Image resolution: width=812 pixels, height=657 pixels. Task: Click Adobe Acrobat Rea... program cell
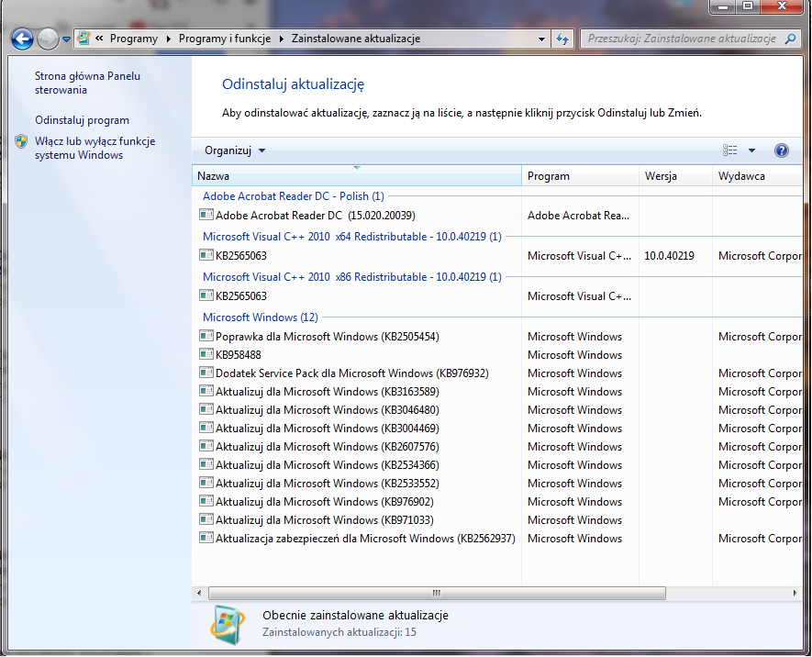click(x=578, y=216)
